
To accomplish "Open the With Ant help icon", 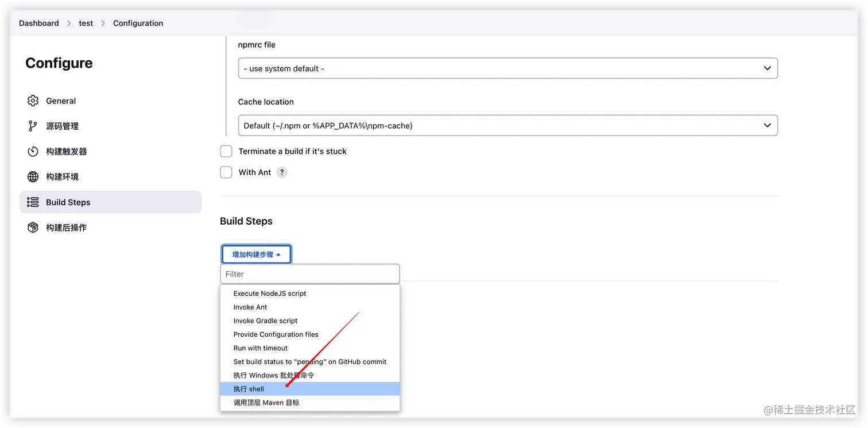I will [x=282, y=172].
